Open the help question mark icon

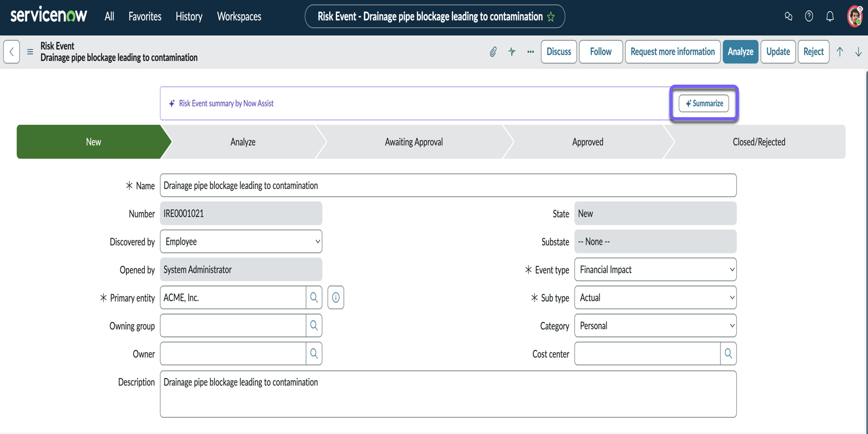pyautogui.click(x=809, y=16)
